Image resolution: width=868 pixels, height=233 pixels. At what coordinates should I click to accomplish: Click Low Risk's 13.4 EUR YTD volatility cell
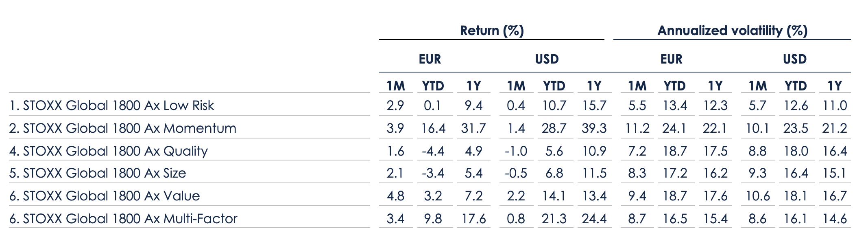675,106
